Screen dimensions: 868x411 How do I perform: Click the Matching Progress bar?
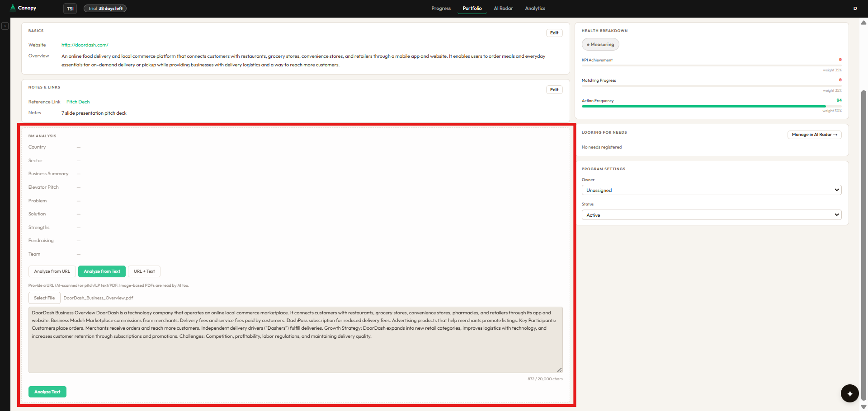(x=711, y=86)
